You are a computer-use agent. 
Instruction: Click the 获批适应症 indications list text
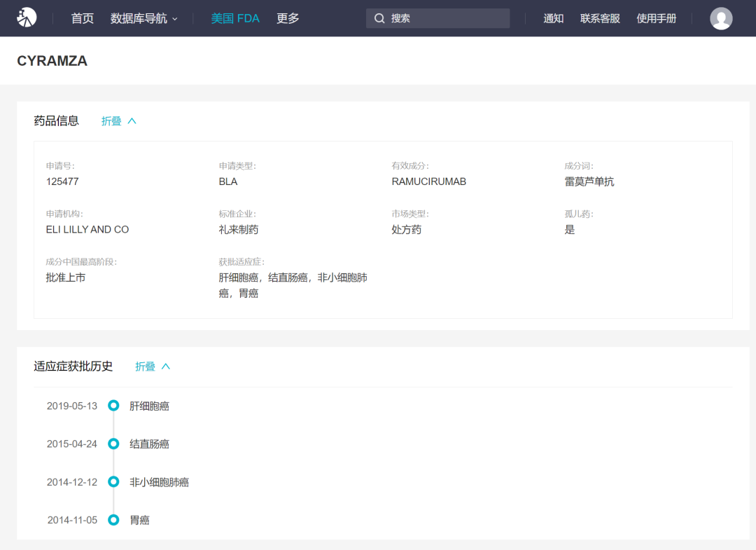pos(293,285)
